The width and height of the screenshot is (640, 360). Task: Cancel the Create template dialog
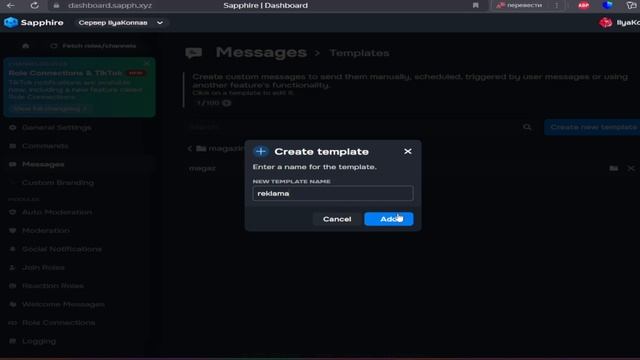[x=337, y=219]
